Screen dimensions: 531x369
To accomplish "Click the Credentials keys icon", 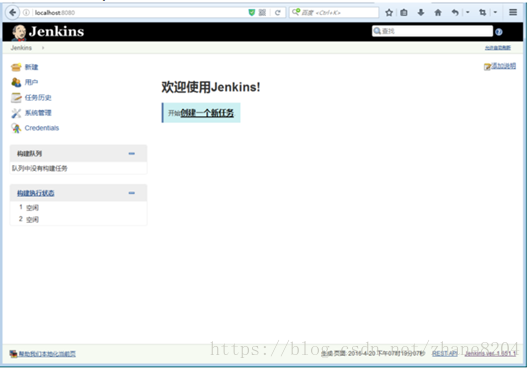I will [16, 128].
